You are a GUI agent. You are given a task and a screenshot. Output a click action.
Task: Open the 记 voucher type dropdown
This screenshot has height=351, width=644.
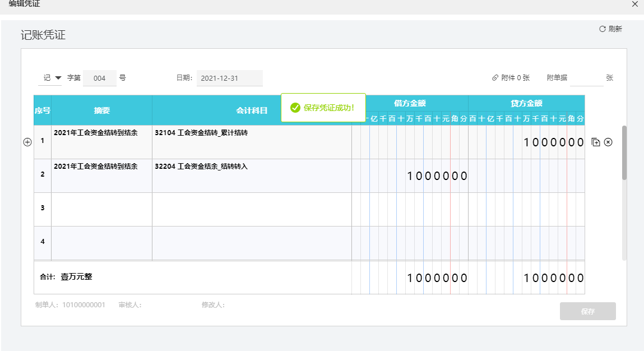(50, 78)
